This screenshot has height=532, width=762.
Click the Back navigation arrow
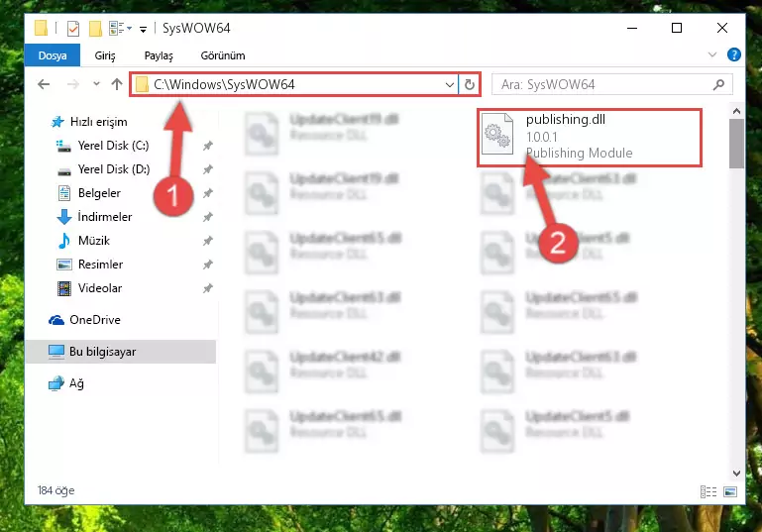(x=44, y=84)
